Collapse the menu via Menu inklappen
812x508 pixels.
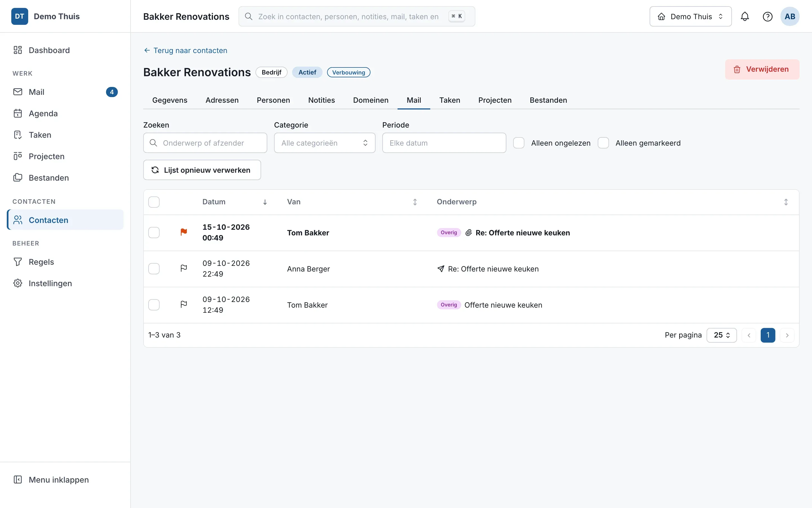pyautogui.click(x=65, y=479)
